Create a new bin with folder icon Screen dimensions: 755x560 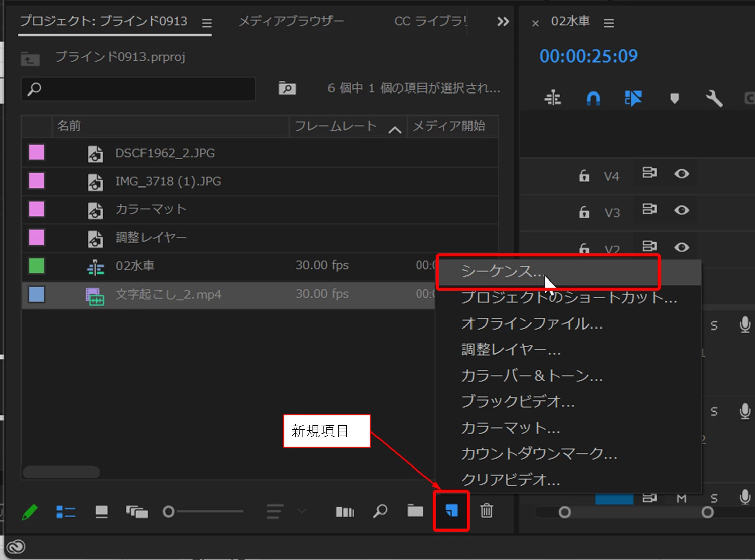pos(415,511)
